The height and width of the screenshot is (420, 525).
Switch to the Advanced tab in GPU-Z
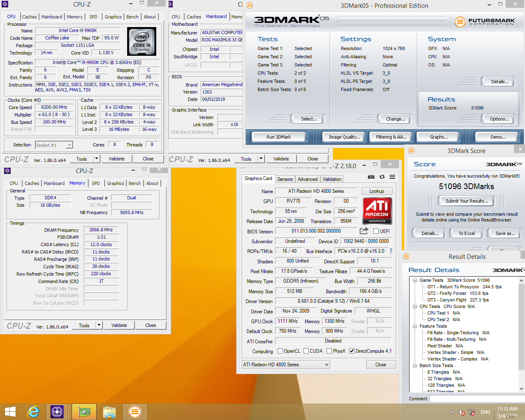[x=308, y=179]
